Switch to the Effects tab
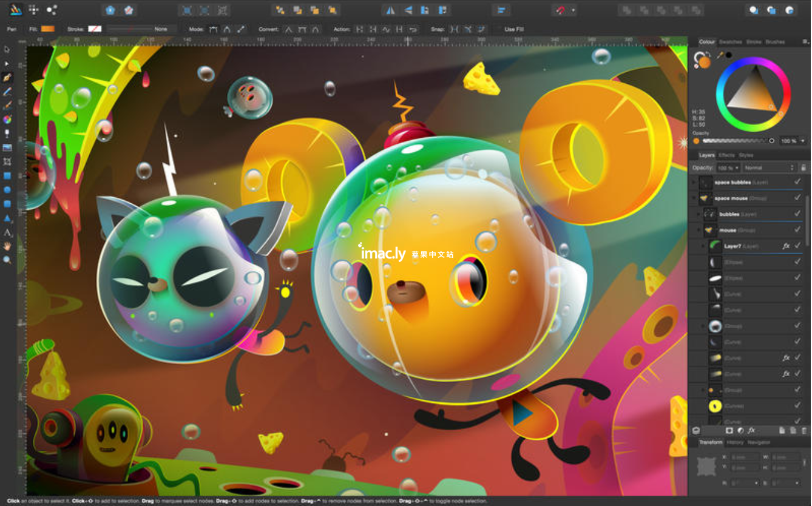This screenshot has height=506, width=812. (x=726, y=155)
